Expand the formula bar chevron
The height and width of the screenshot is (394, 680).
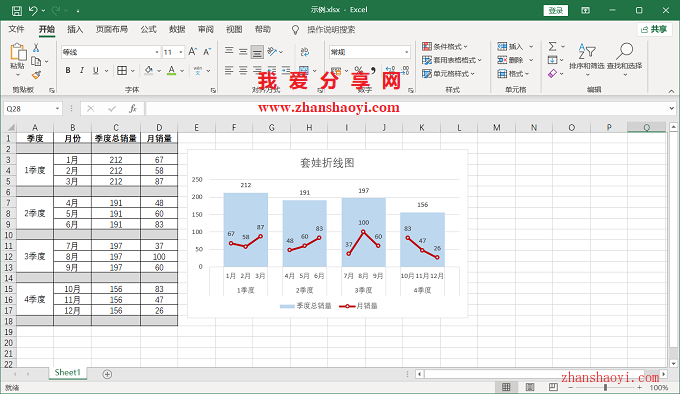[672, 109]
